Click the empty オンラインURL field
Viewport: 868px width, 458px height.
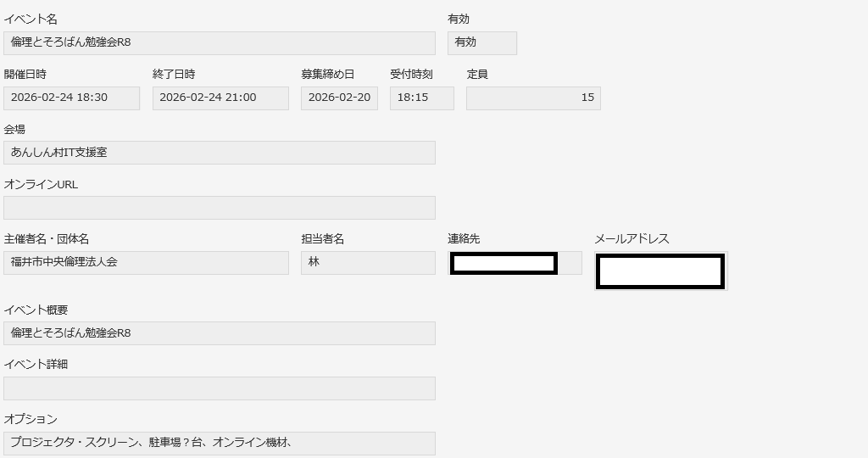(x=220, y=208)
